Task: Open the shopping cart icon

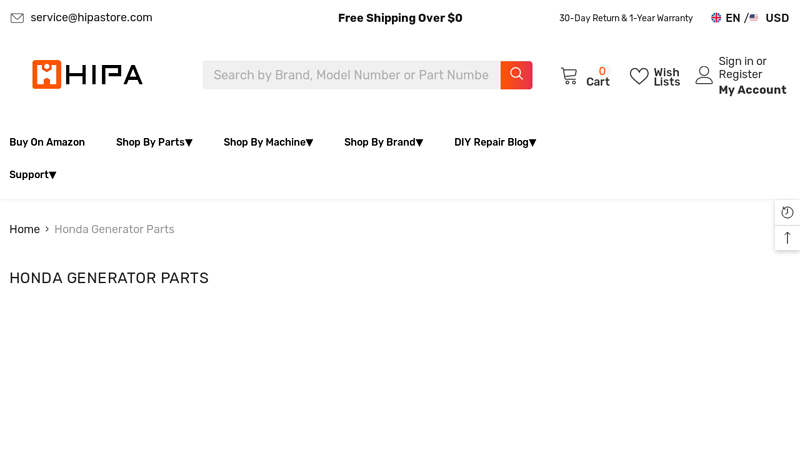Action: (x=569, y=76)
